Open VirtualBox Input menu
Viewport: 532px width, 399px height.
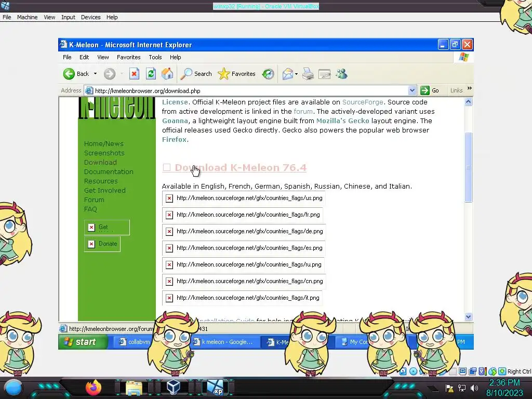click(68, 17)
